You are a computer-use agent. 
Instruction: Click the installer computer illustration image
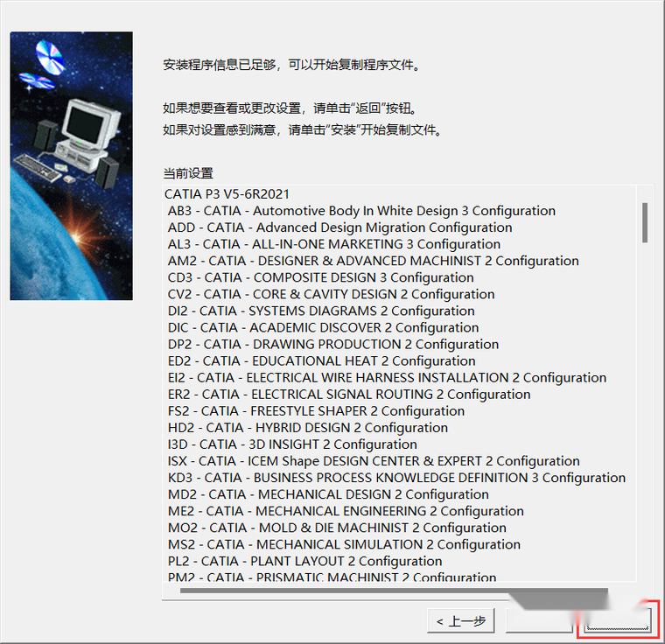pos(71,166)
